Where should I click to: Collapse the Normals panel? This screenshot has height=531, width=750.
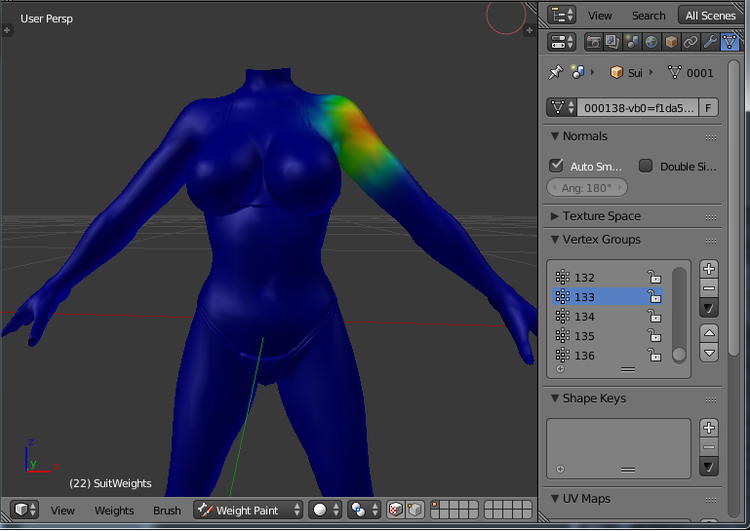click(x=555, y=136)
